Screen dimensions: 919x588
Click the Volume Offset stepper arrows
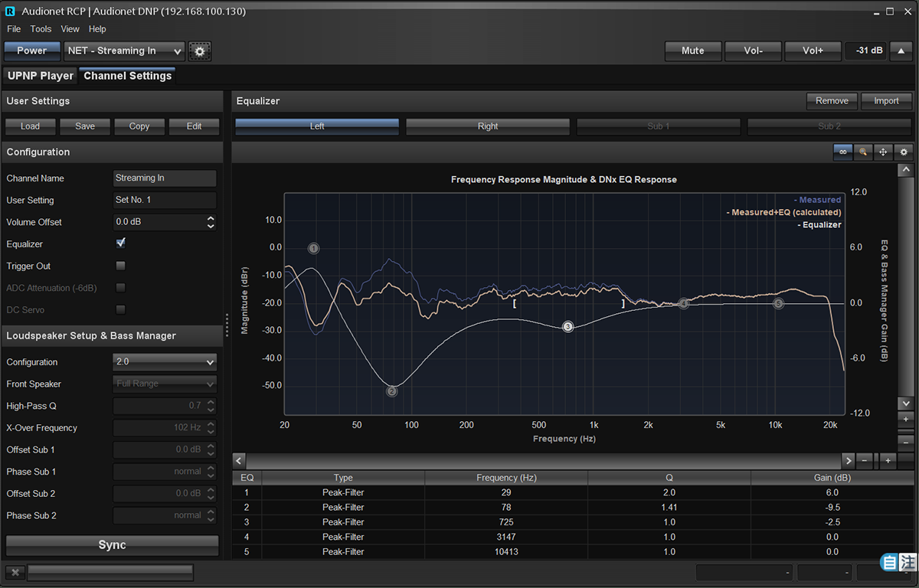click(211, 222)
